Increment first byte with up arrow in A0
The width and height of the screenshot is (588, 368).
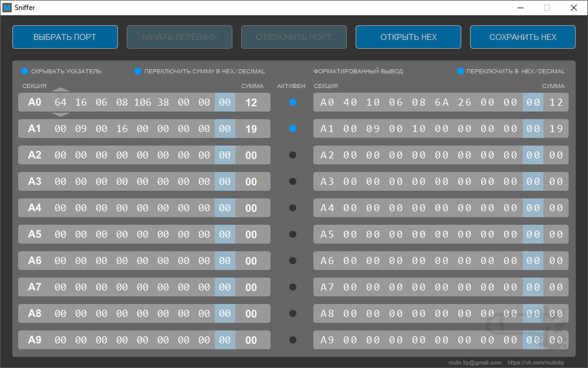[x=60, y=90]
